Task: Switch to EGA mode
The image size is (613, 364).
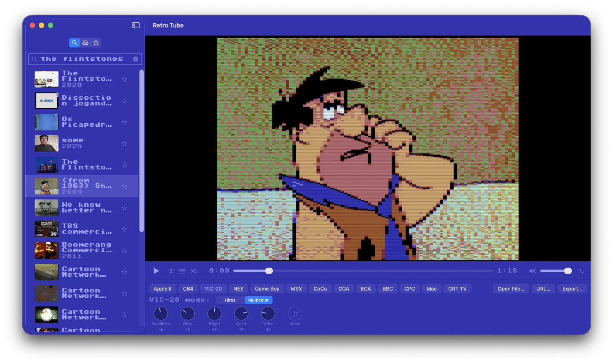Action: pos(366,289)
